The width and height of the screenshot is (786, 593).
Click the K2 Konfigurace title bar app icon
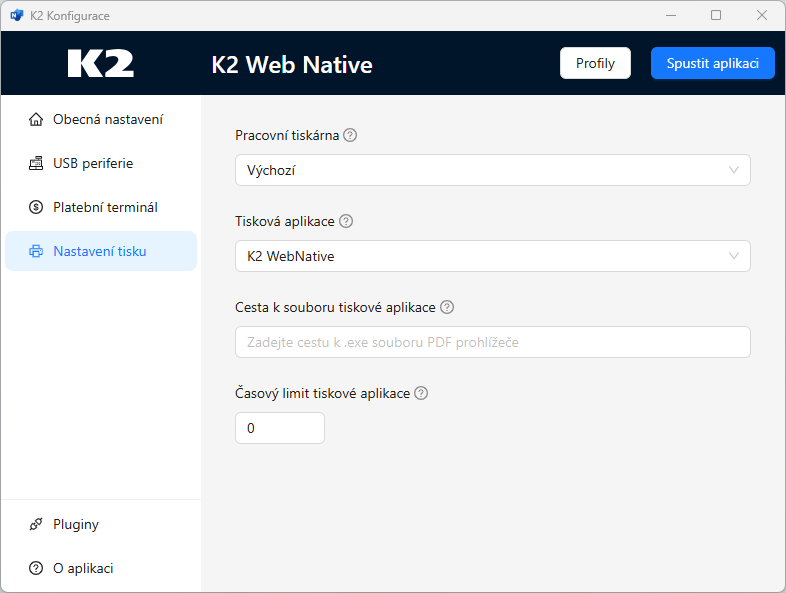coord(17,16)
